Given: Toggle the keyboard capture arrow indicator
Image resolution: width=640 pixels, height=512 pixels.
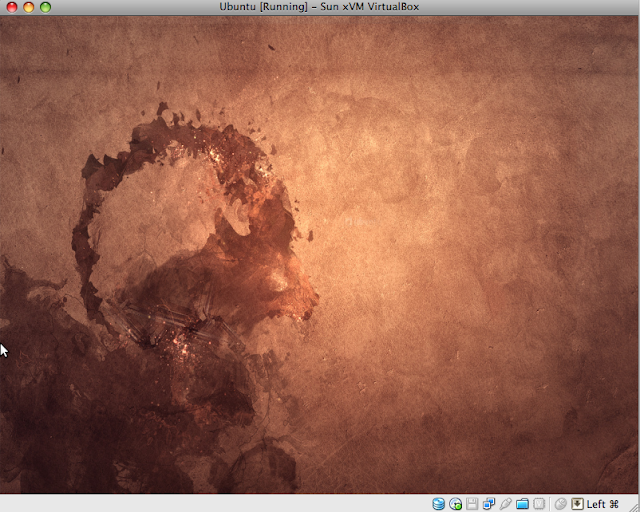Looking at the screenshot, I should coord(577,504).
